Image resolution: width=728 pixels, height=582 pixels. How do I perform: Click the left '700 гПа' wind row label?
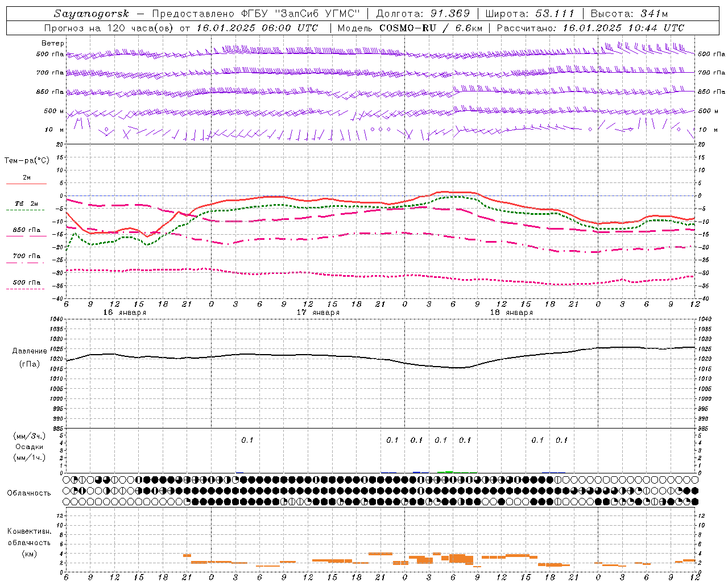point(50,73)
